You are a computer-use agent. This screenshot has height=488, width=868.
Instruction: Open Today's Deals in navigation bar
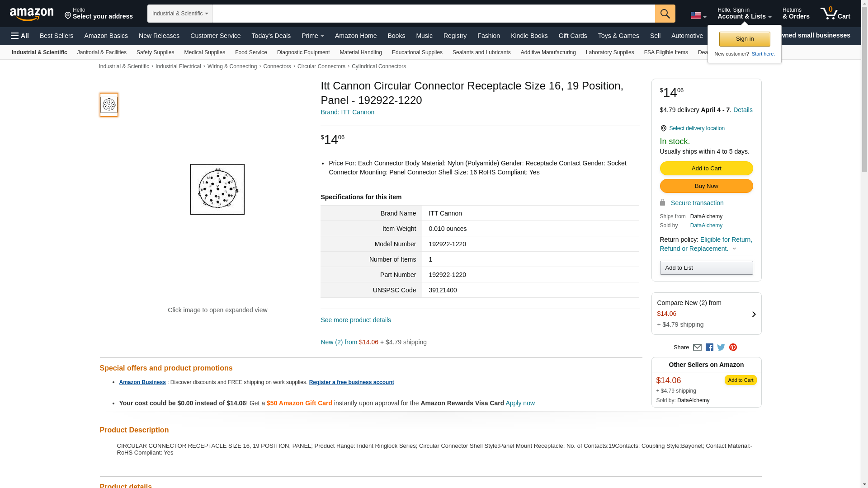[x=271, y=36]
